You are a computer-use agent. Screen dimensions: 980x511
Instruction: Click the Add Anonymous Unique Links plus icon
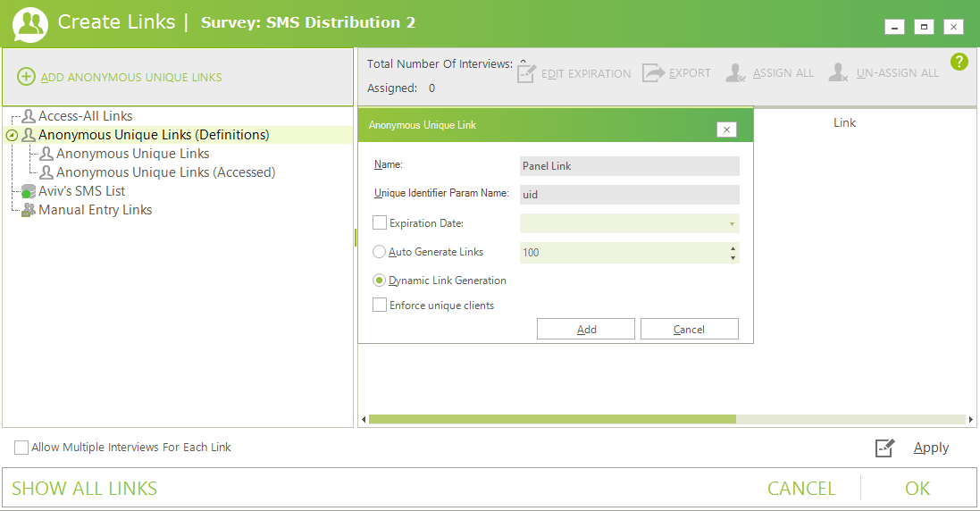click(x=27, y=77)
